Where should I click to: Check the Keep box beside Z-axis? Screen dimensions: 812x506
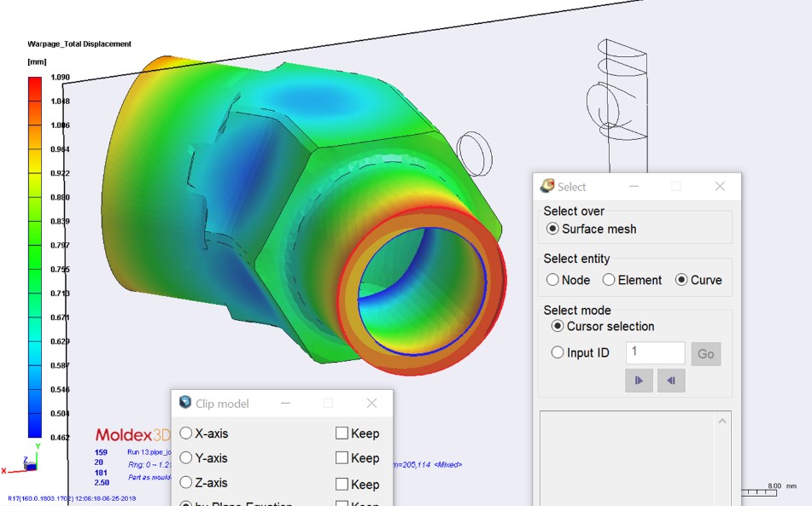coord(342,484)
